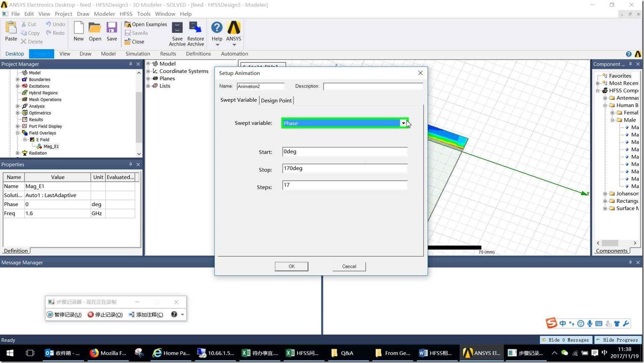Viewport: 644px width, 363px height.
Task: Open the Modeler menu
Action: tap(104, 14)
